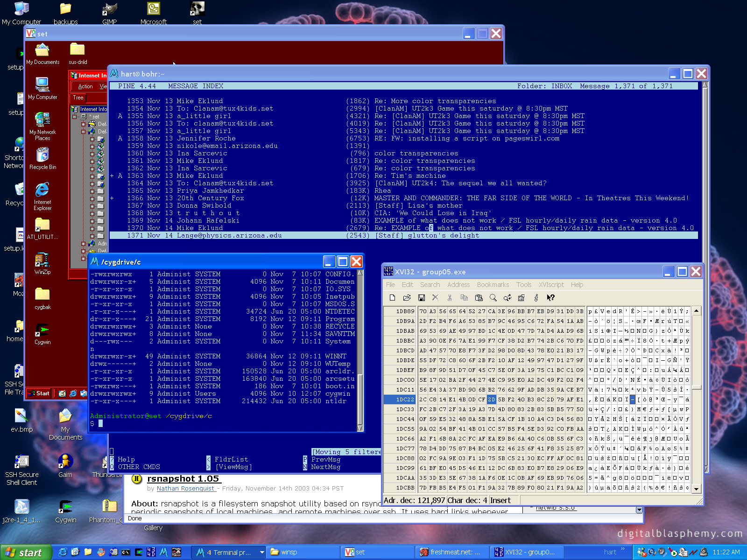Select Pine message 1371 from Lange@physics.arizona.edu

pos(404,235)
